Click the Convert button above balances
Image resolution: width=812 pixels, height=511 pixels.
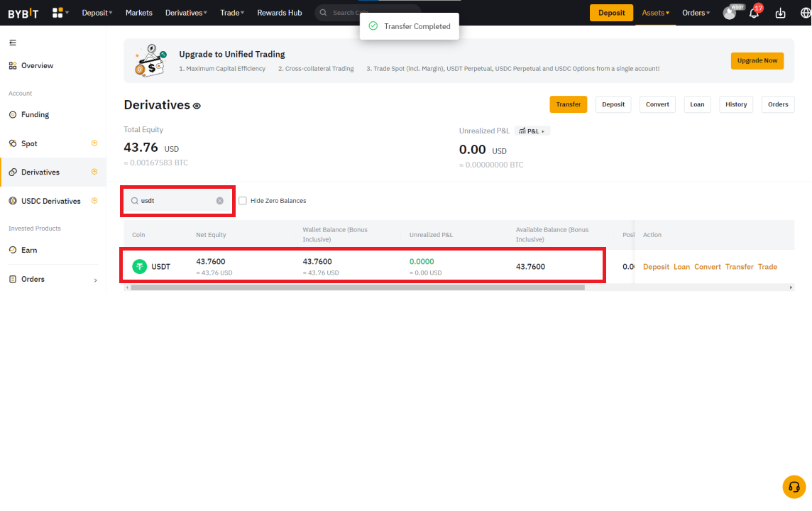tap(657, 104)
